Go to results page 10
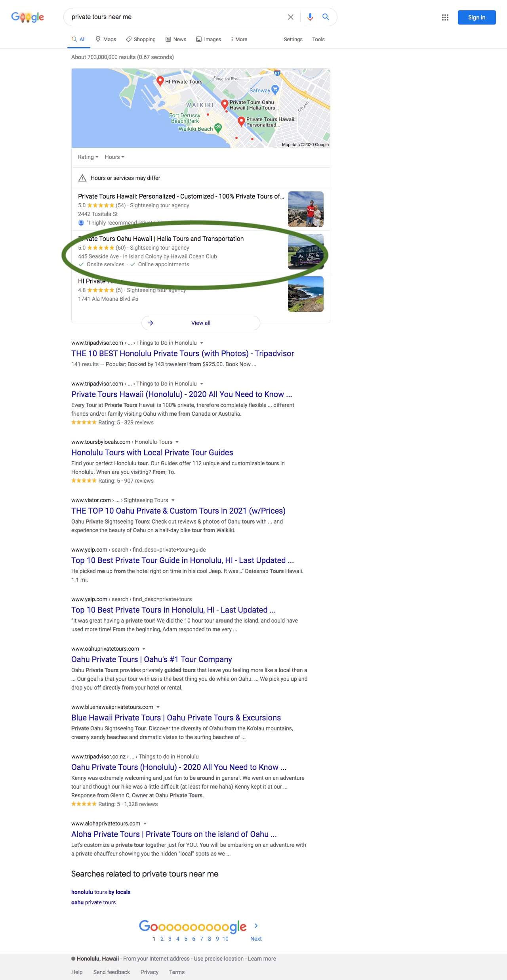Viewport: 507px width, 980px height. click(225, 939)
